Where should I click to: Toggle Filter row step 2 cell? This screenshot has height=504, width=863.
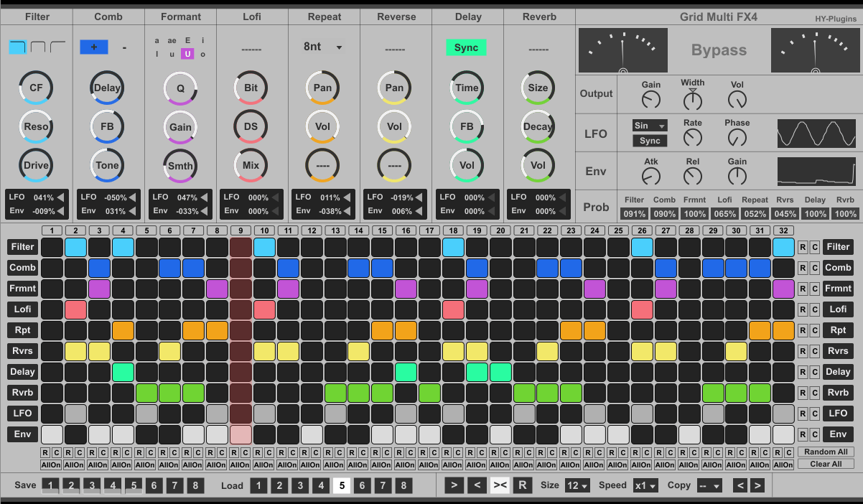75,247
